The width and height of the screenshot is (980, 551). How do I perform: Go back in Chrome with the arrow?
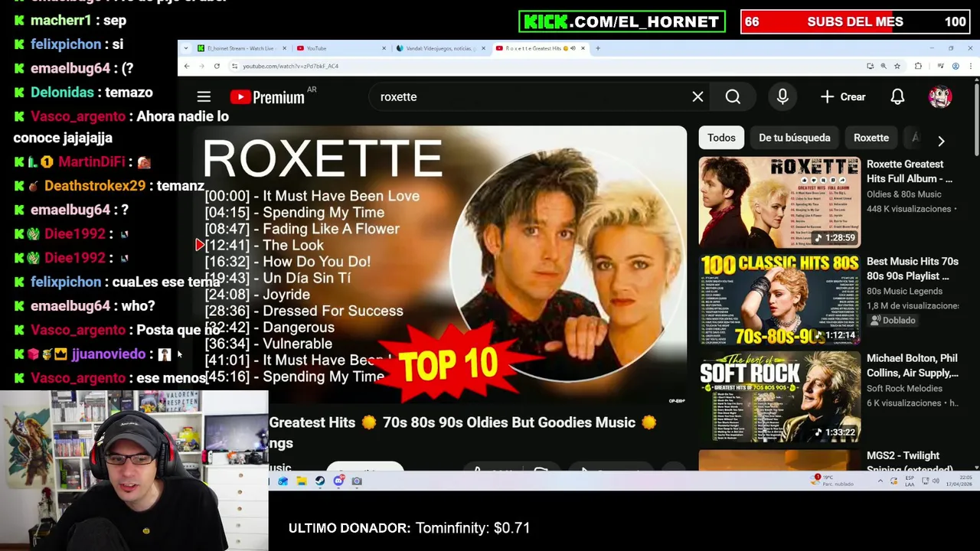point(187,67)
